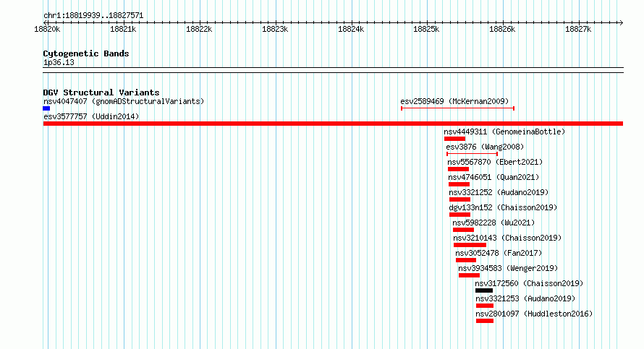Screen dimensions: 644x349
Task: Open nsv3321253 (Audano2019) label
Action: (x=525, y=298)
